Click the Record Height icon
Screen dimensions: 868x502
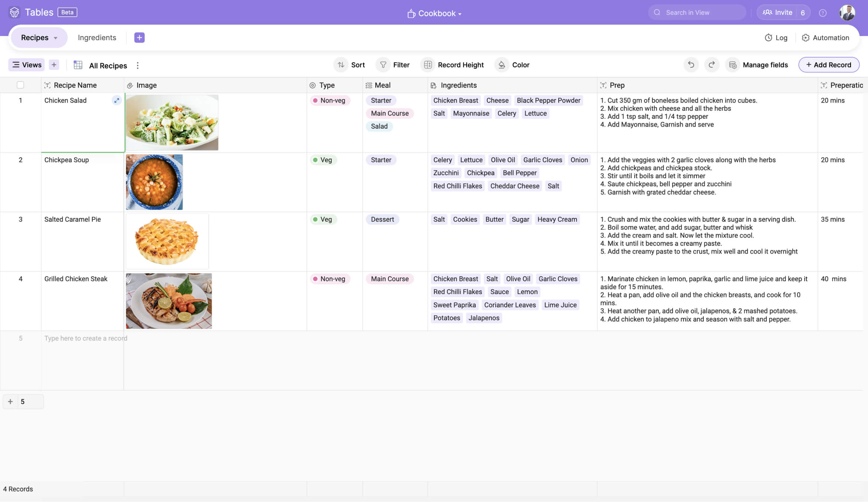[428, 65]
